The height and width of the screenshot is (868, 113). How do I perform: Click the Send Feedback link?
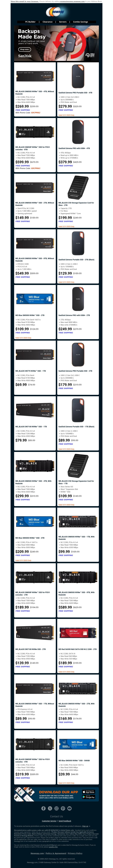[65, 821]
